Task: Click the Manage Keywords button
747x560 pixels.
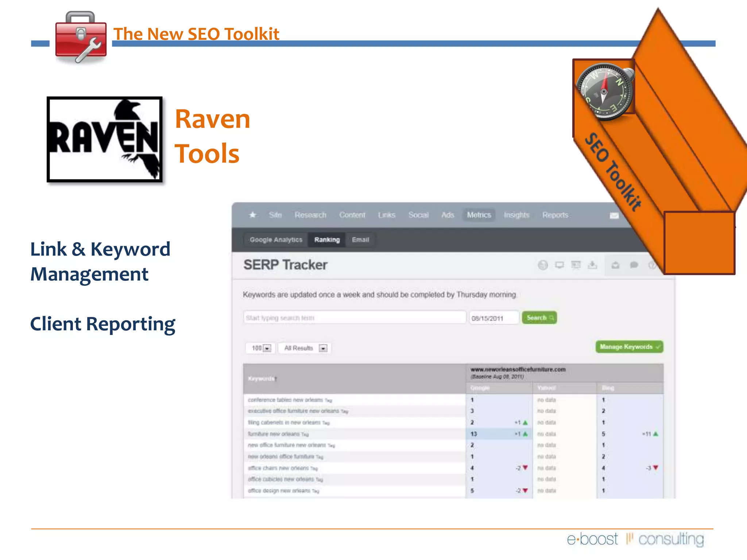Action: coord(630,347)
